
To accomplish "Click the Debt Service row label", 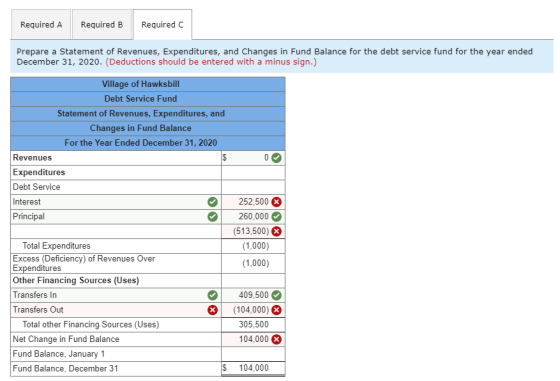I will (x=36, y=187).
